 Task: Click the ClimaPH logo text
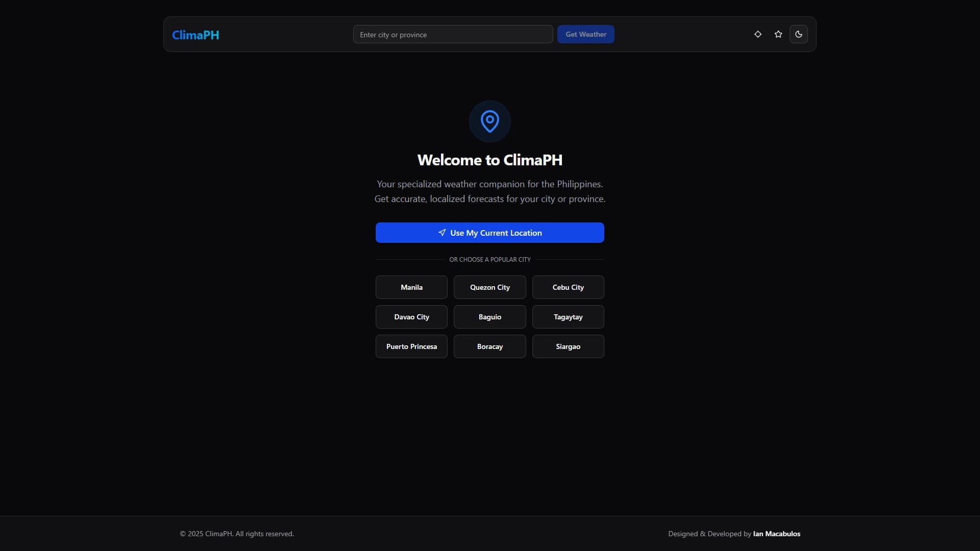pos(195,35)
